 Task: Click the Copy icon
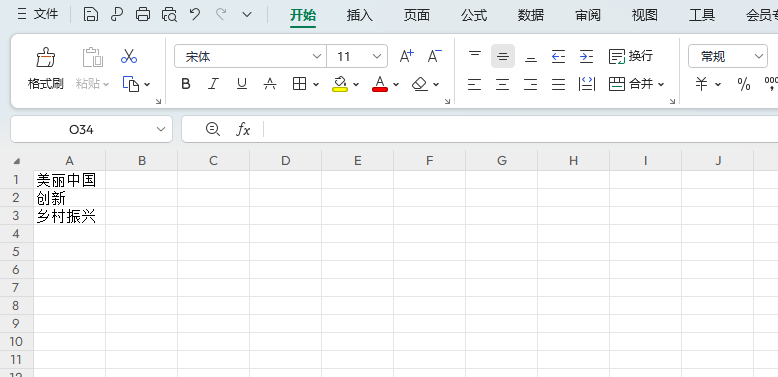coord(130,84)
